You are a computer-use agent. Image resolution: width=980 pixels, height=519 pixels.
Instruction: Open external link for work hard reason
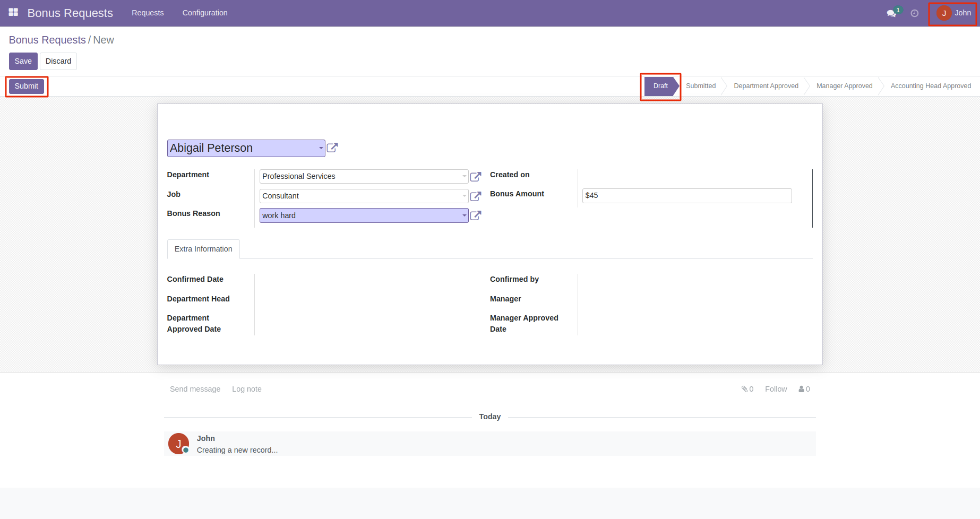click(x=476, y=215)
